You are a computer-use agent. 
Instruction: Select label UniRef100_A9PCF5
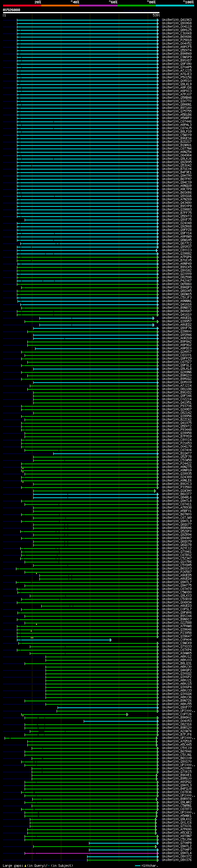pos(177,47)
